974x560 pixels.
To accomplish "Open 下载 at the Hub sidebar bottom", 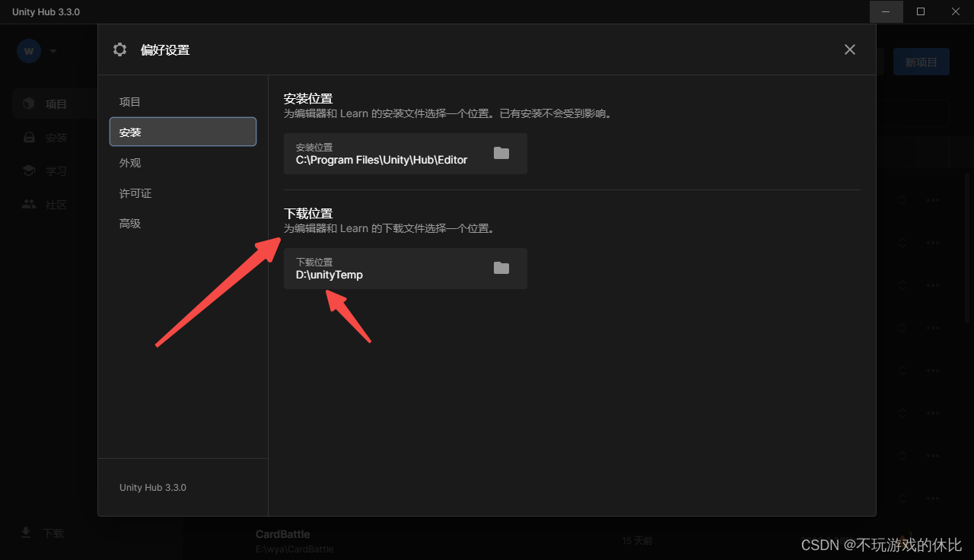I will (43, 533).
